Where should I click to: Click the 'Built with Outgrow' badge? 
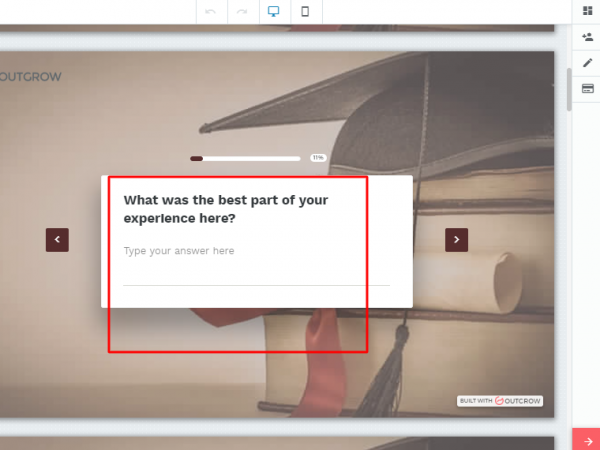(x=500, y=401)
